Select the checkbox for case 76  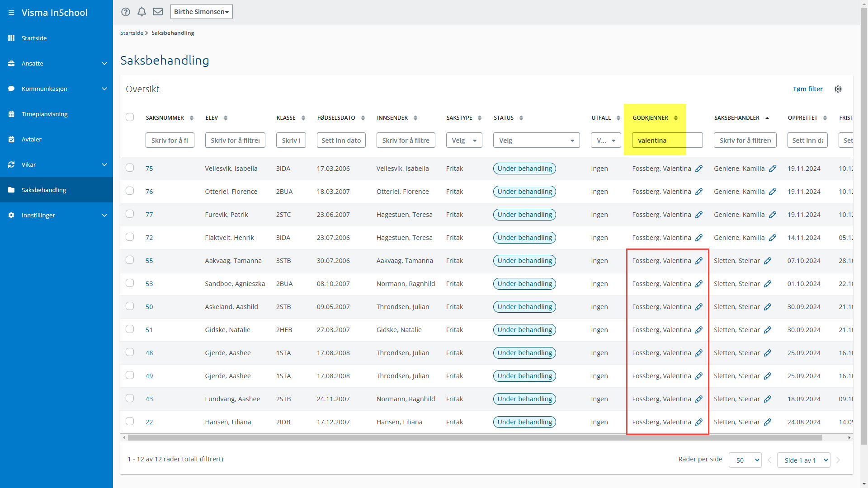[130, 191]
